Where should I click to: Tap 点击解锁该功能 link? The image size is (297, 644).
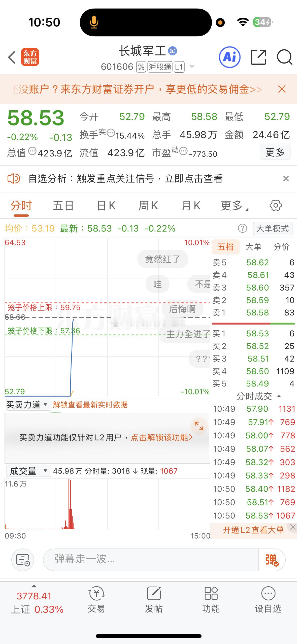(x=161, y=438)
